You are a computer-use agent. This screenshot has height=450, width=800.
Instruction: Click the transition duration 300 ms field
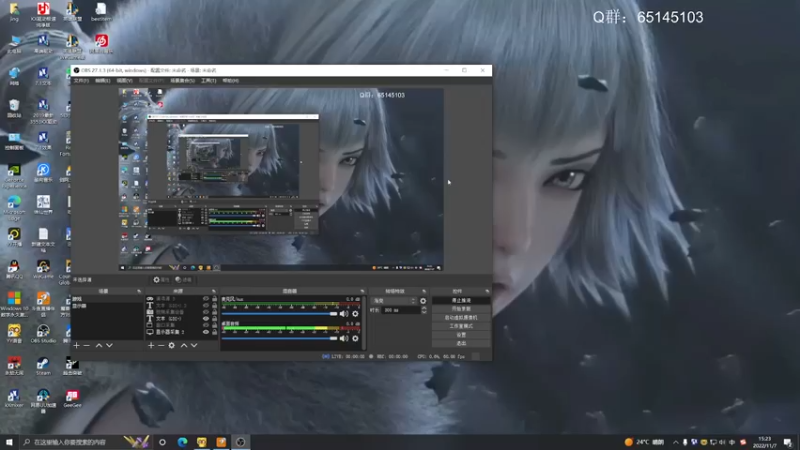pyautogui.click(x=401, y=310)
